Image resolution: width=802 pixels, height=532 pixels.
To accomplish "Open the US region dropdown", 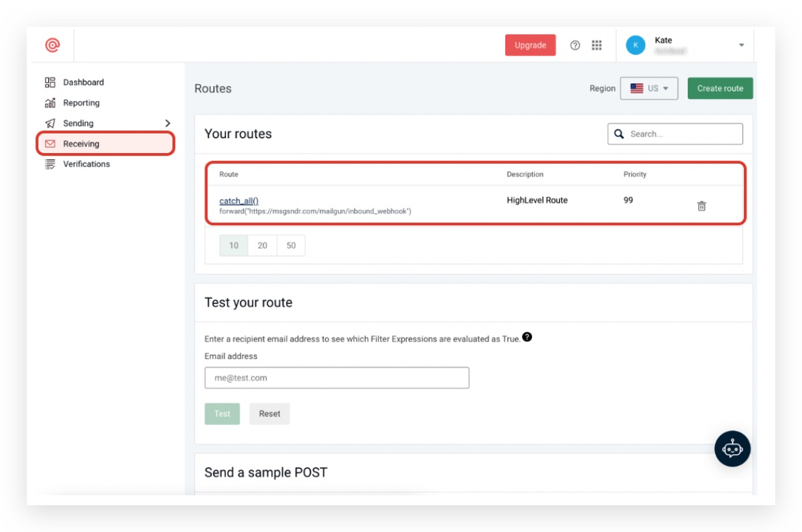I will click(x=649, y=88).
